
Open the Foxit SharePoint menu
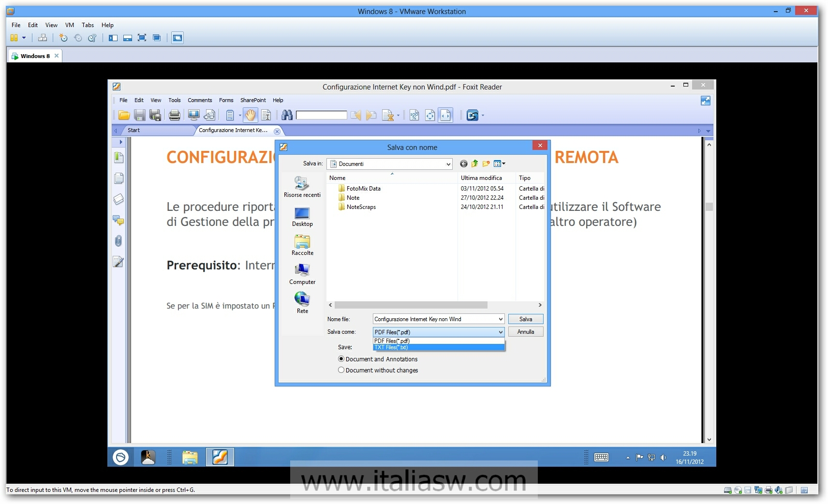(x=253, y=100)
